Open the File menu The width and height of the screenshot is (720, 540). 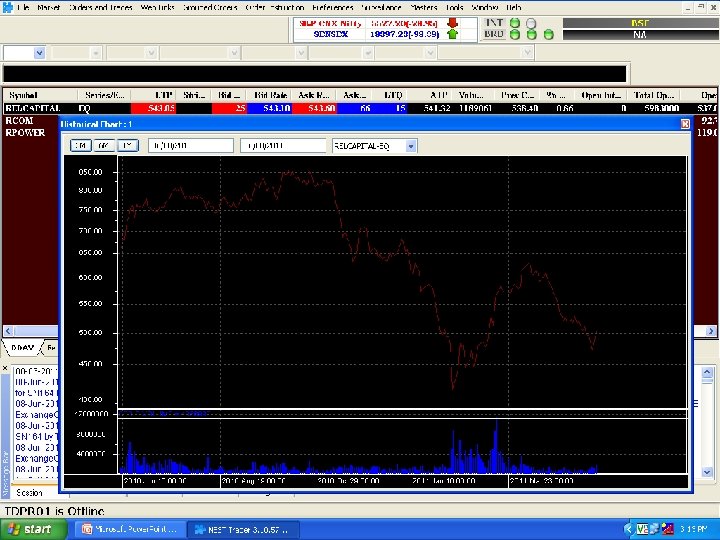coord(23,7)
